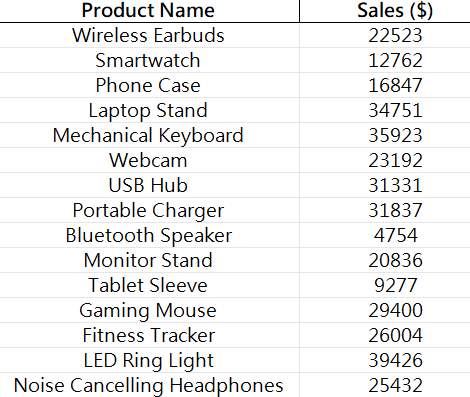Screen dimensions: 470x397
Task: Select the Sales ($) header cell
Action: 385,11
